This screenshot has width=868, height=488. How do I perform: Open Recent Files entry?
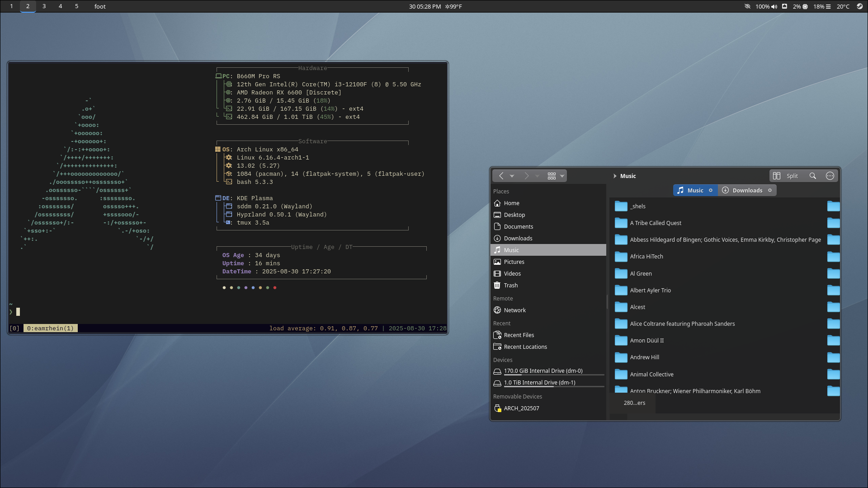(x=548, y=335)
